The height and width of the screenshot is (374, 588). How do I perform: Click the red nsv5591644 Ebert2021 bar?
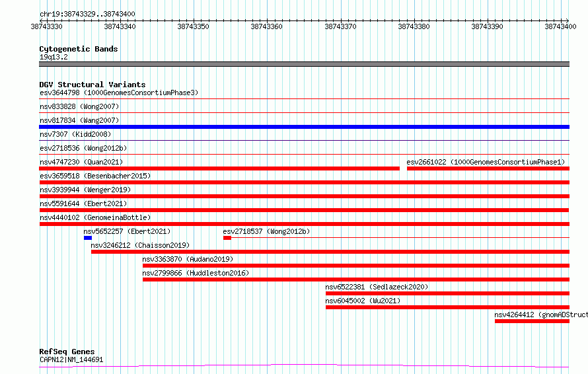pos(304,210)
